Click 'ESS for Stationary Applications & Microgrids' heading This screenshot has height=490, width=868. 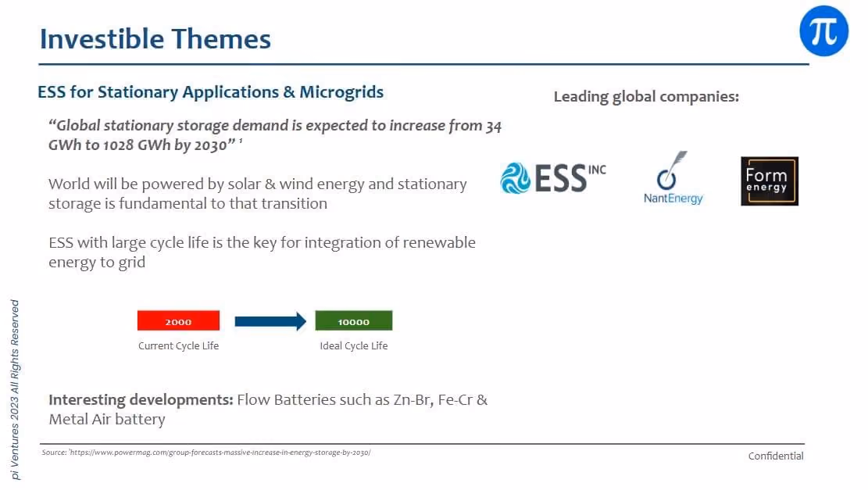210,92
